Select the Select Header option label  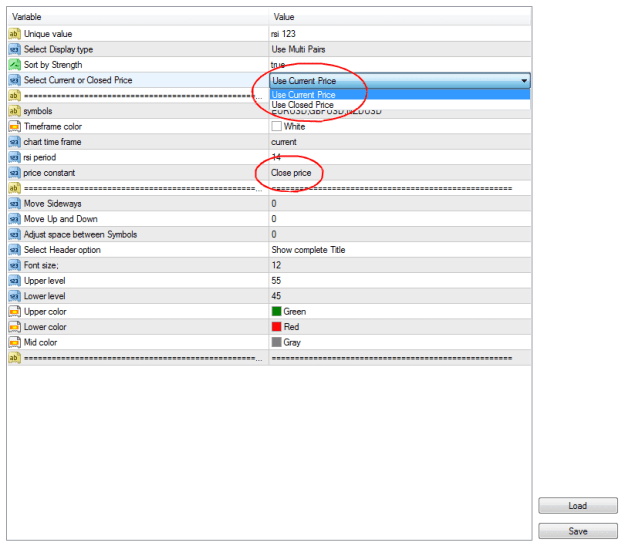(x=62, y=250)
